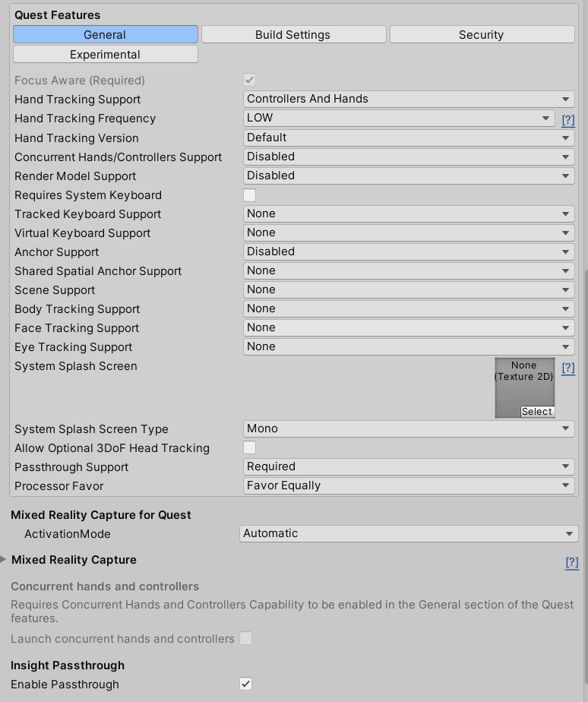
Task: Open Virtual Keyboard Support dropdown
Action: pos(409,232)
